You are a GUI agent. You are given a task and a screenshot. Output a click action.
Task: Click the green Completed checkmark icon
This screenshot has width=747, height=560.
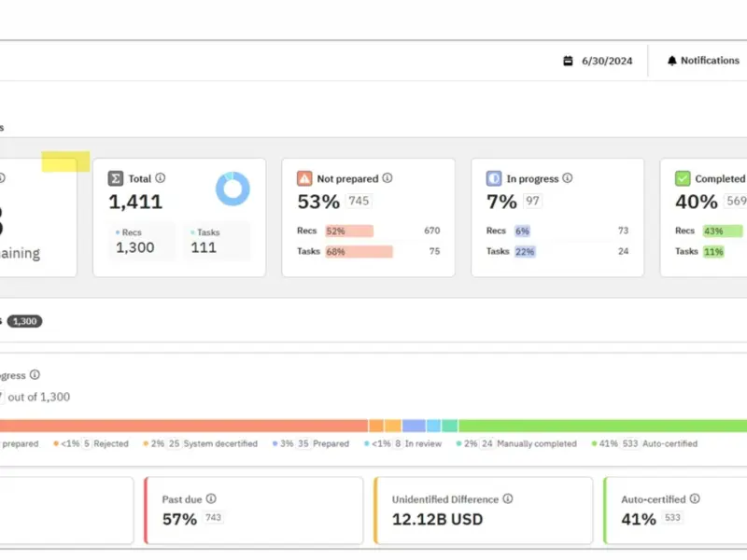coord(683,178)
